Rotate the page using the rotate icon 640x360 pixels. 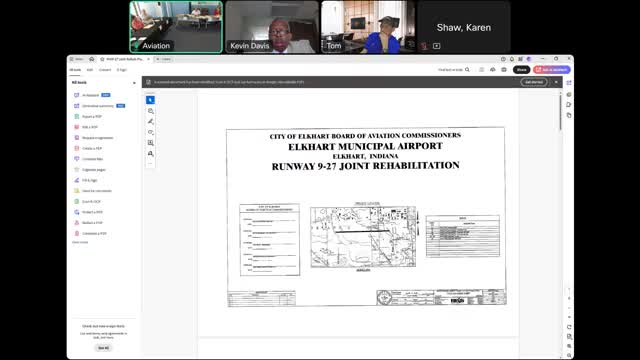click(x=569, y=327)
